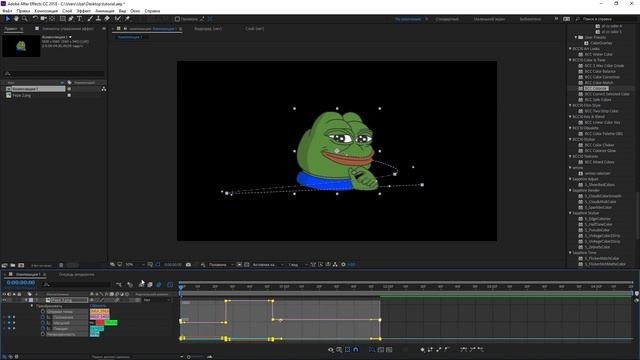The height and width of the screenshot is (360, 640).
Task: Toggle the draft 3D frame blending icon
Action: pos(150,284)
